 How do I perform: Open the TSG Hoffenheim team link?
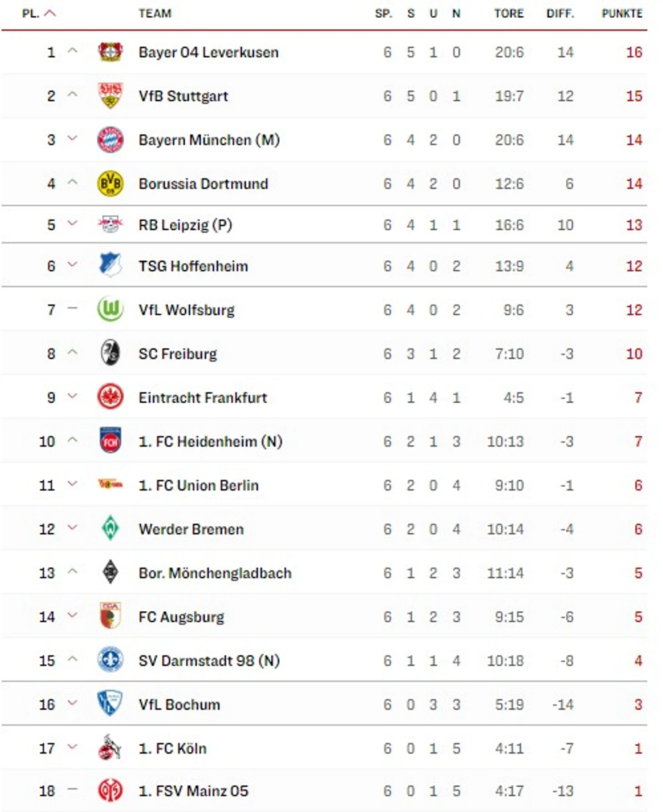point(193,266)
